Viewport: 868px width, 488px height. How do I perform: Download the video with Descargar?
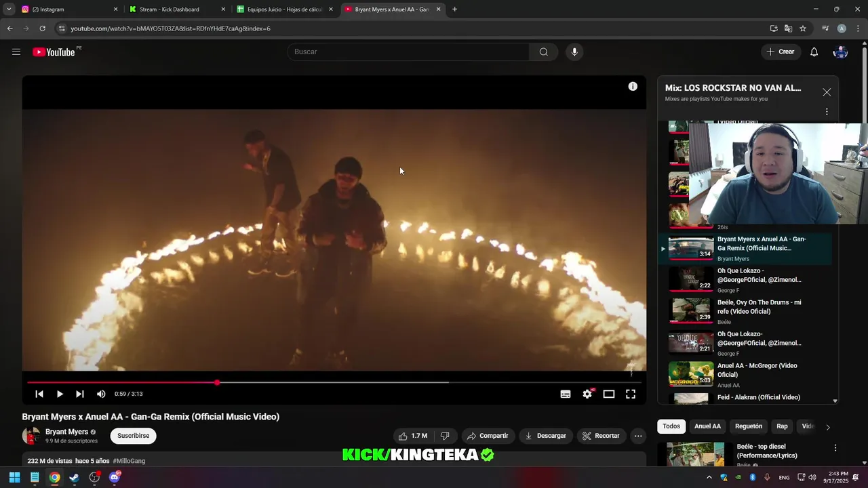pos(546,436)
